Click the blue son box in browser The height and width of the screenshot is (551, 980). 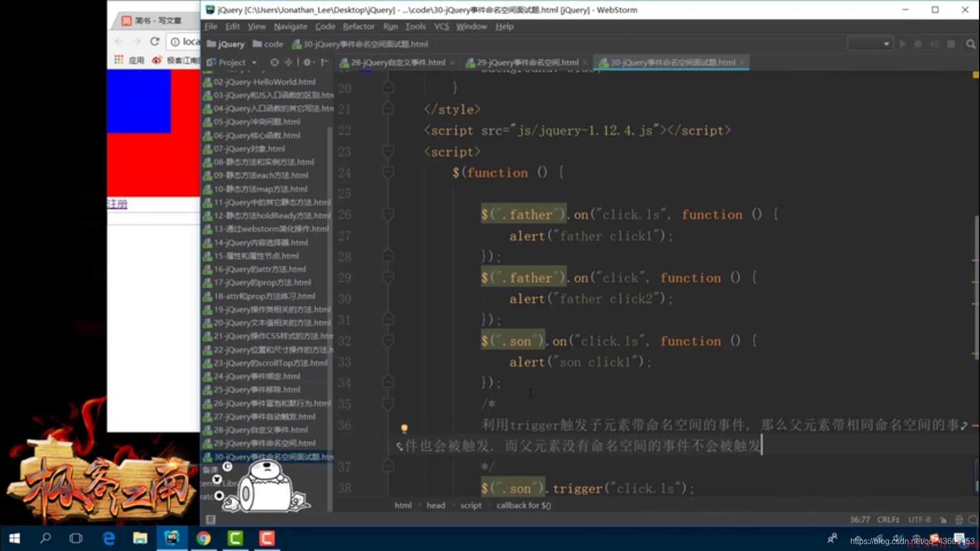click(139, 102)
